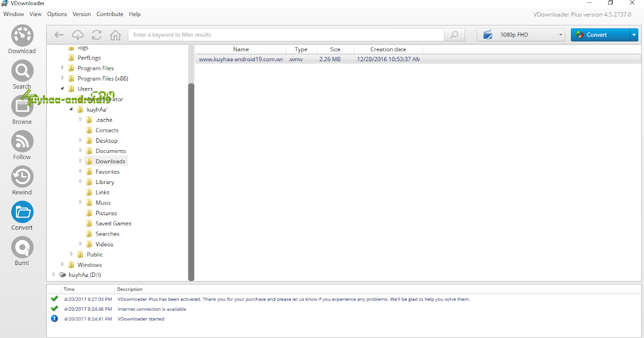Sort files by Creation date column
Screen dimensions: 644x338
[388, 49]
